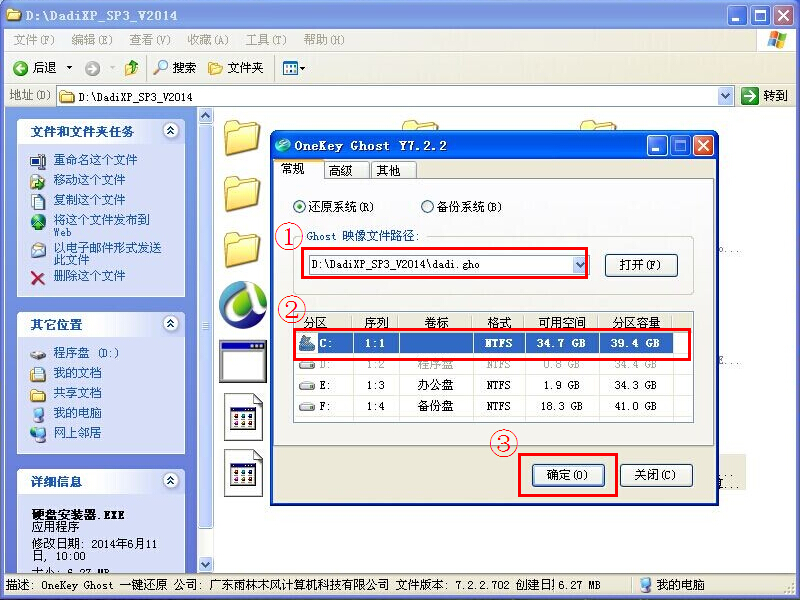The height and width of the screenshot is (600, 800).
Task: Open the 工具(T) menu
Action: [x=266, y=40]
